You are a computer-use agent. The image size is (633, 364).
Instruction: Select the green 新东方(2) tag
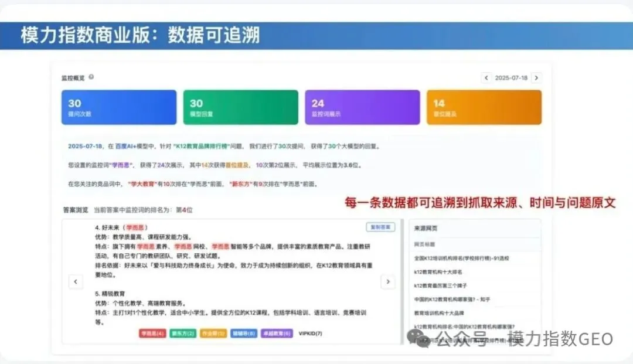click(x=183, y=334)
